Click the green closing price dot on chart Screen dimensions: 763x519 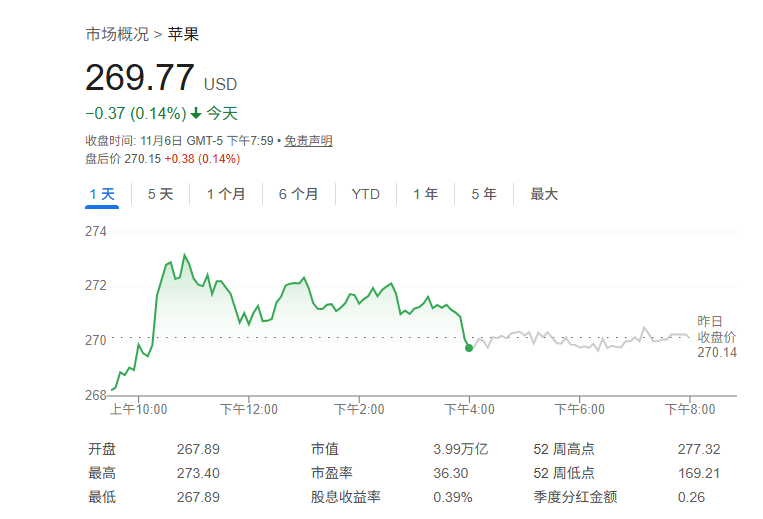(469, 348)
